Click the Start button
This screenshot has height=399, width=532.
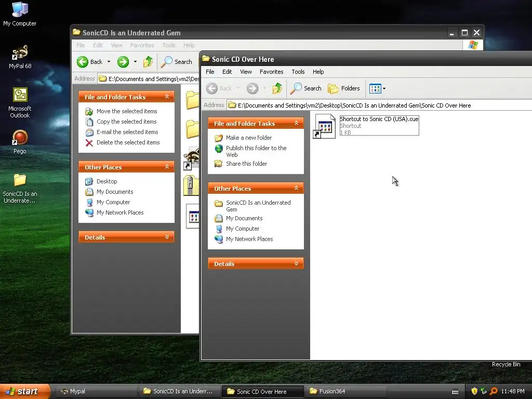[25, 391]
